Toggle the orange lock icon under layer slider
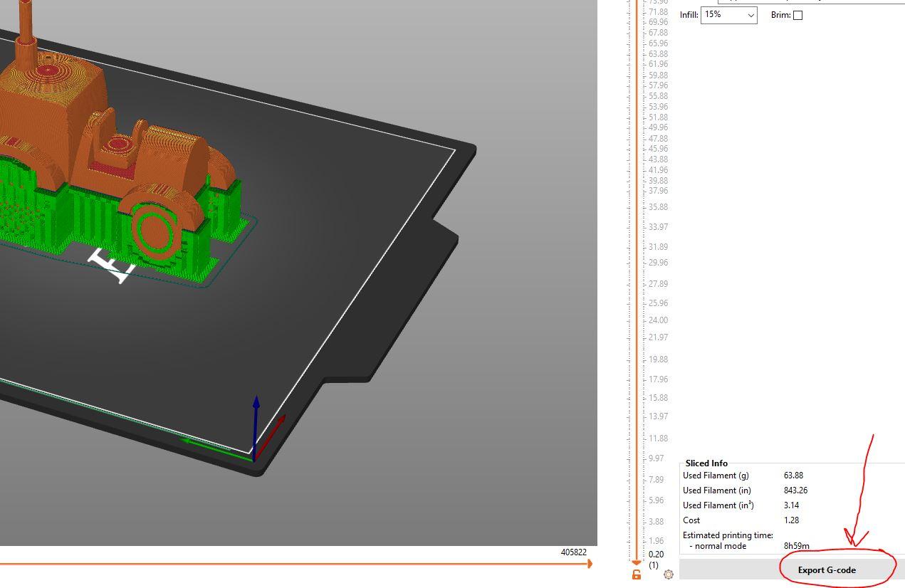The height and width of the screenshot is (588, 905). pos(637,574)
